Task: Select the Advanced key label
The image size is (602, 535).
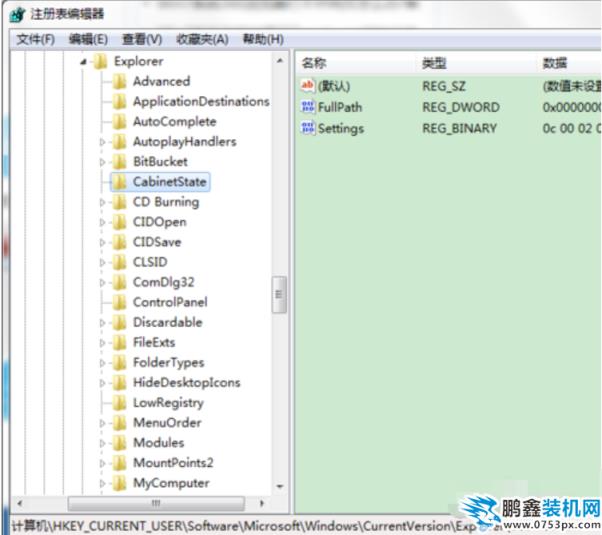Action: point(162,81)
